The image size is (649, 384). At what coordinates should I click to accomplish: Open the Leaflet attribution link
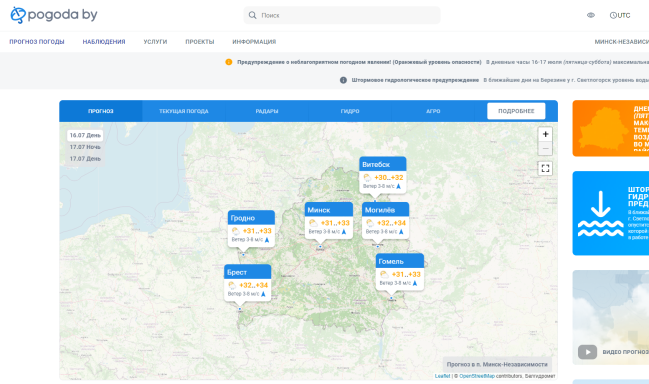click(x=442, y=376)
